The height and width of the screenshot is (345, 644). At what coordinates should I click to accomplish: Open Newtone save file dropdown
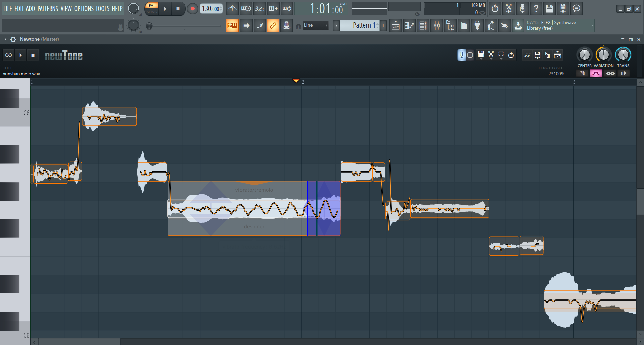(481, 55)
